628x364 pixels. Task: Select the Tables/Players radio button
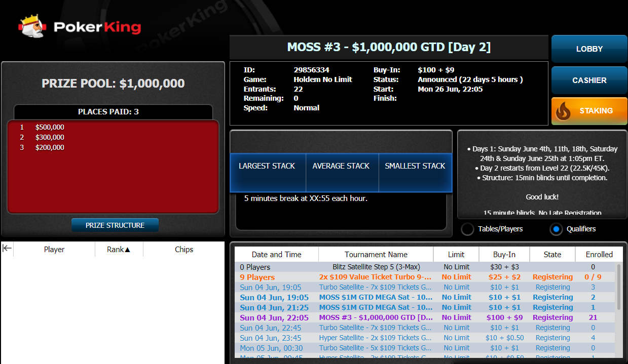click(467, 229)
